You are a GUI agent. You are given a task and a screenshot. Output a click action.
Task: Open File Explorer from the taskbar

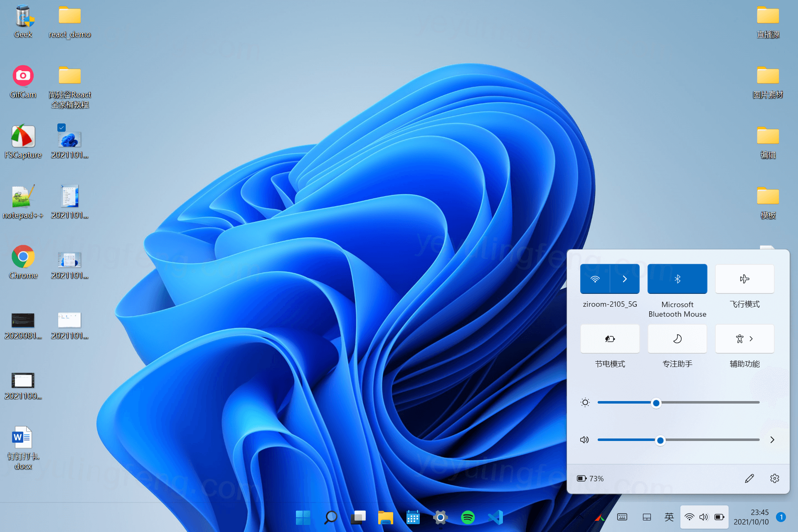[385, 517]
